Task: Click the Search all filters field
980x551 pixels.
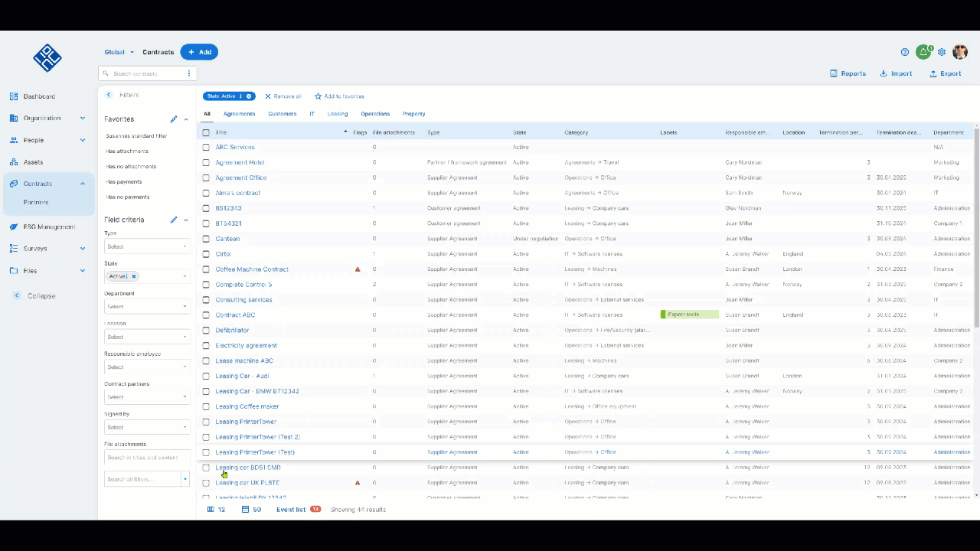Action: coord(142,479)
